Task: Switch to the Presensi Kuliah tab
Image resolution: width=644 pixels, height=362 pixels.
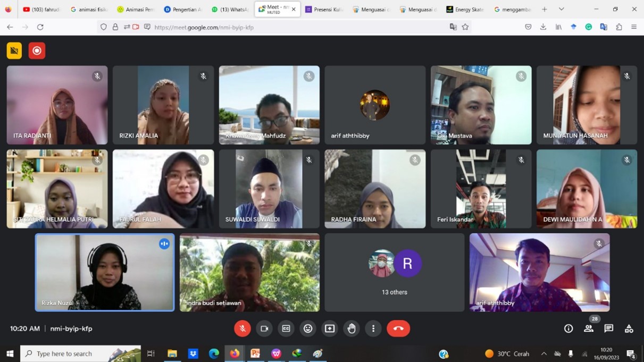Action: point(324,9)
